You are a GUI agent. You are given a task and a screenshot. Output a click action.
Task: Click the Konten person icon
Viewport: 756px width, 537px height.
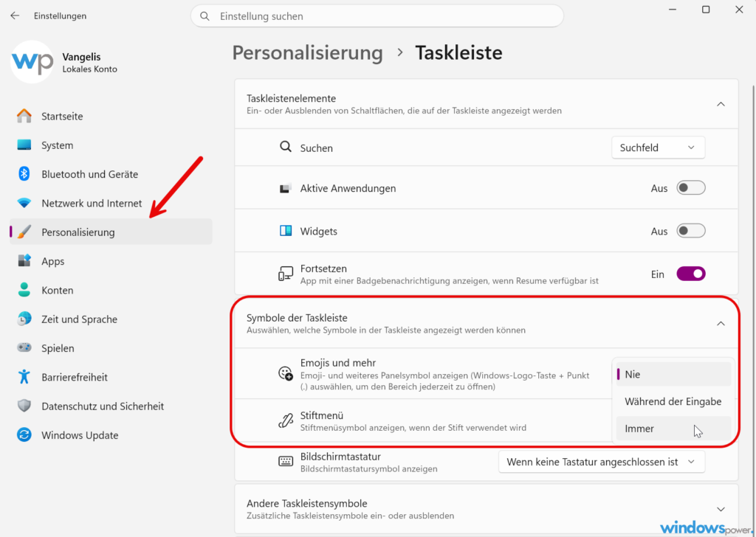click(24, 290)
